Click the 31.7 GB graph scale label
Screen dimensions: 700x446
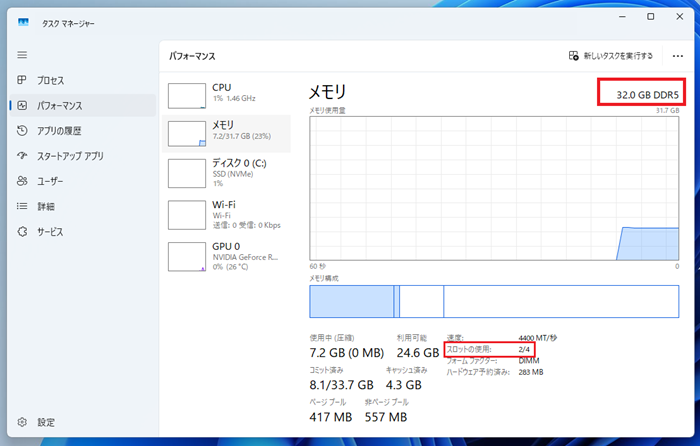667,110
